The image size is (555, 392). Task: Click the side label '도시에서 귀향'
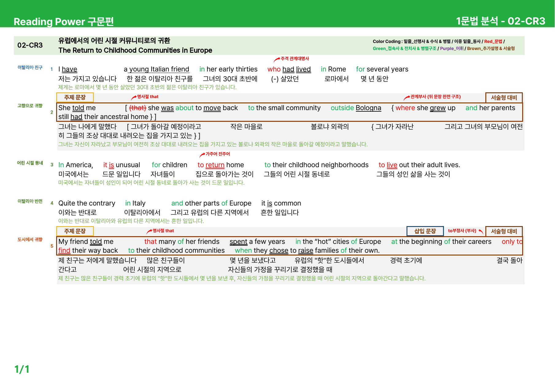click(30, 240)
